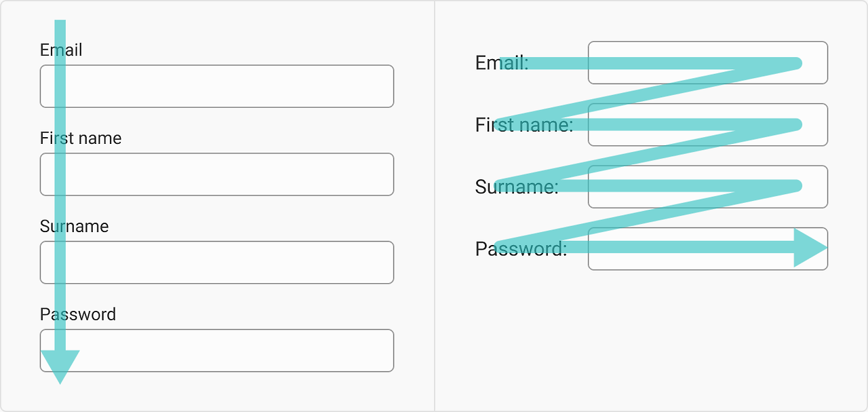
Task: Click the "Email:" label with a colon
Action: (502, 63)
